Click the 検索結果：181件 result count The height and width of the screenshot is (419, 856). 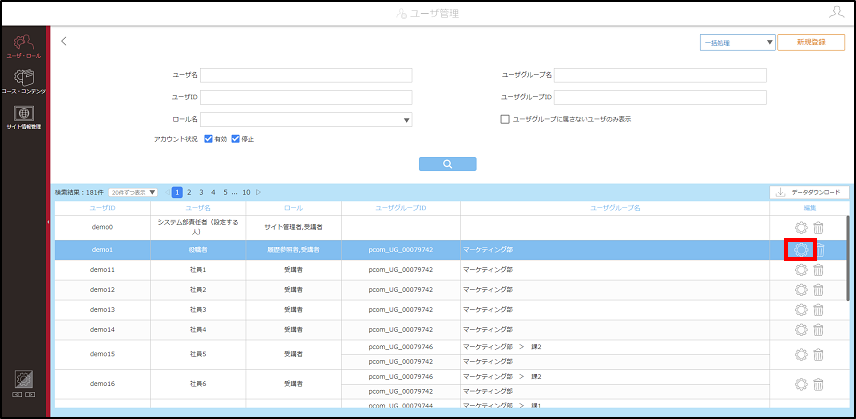pyautogui.click(x=79, y=192)
